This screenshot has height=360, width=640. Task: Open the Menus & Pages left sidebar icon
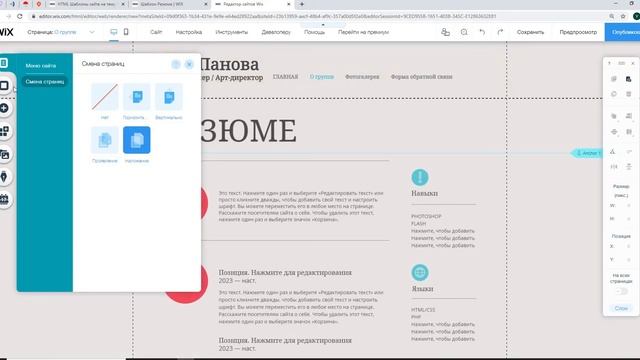coord(4,63)
